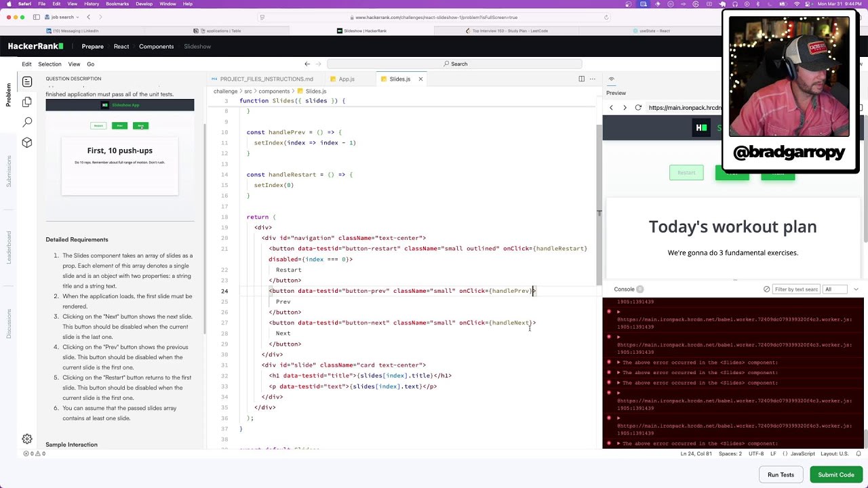Click Slideshow in the HackerRank breadcrumb
Image resolution: width=868 pixels, height=488 pixels.
197,46
